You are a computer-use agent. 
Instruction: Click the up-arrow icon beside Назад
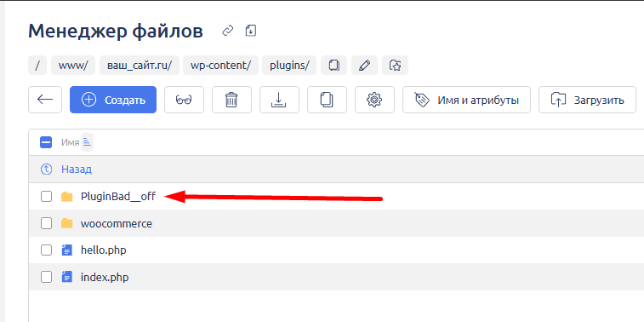(47, 169)
